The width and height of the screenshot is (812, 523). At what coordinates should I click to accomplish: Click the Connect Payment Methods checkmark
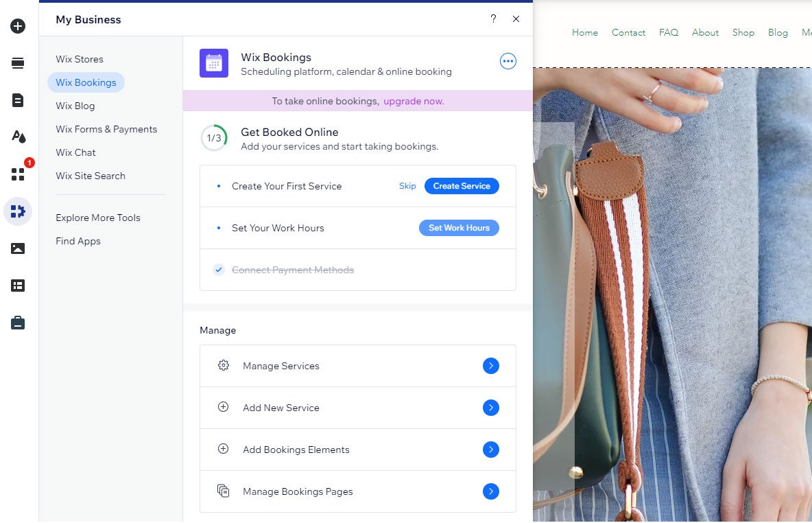click(219, 270)
